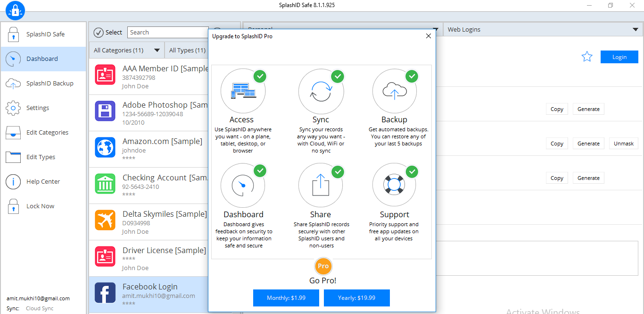
Task: Open the Web Logins type dropdown
Action: (x=543, y=29)
